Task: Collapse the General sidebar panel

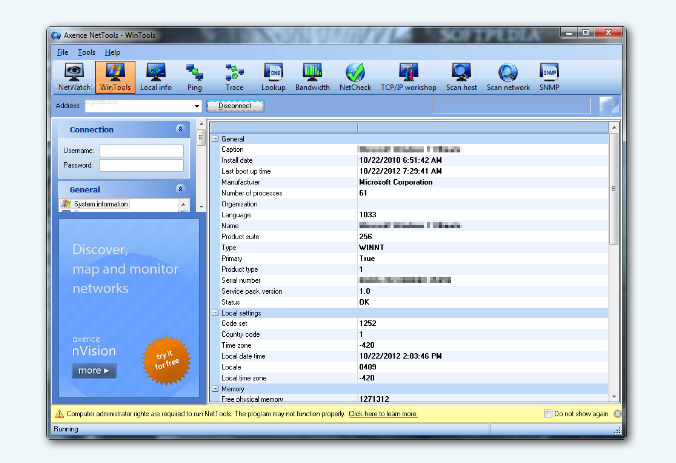Action: tap(180, 189)
